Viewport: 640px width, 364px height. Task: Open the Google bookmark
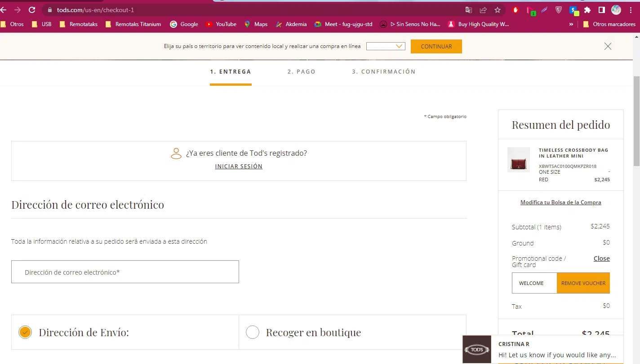pos(184,24)
